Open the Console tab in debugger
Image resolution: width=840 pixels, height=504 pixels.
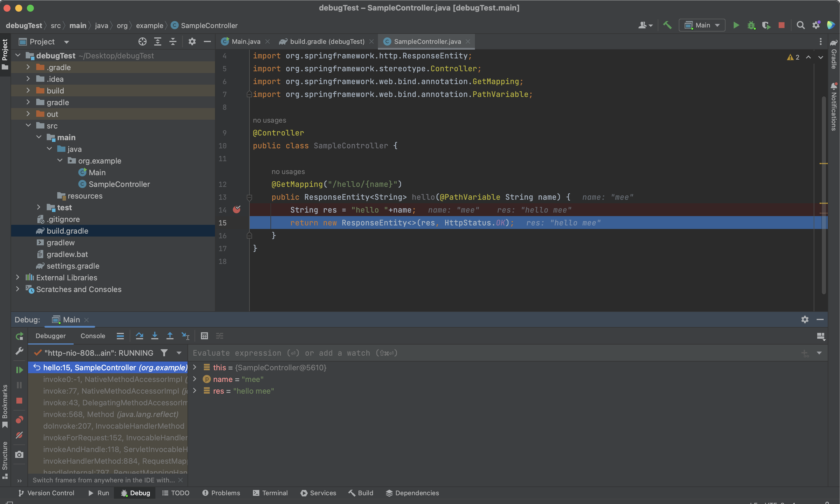(93, 336)
